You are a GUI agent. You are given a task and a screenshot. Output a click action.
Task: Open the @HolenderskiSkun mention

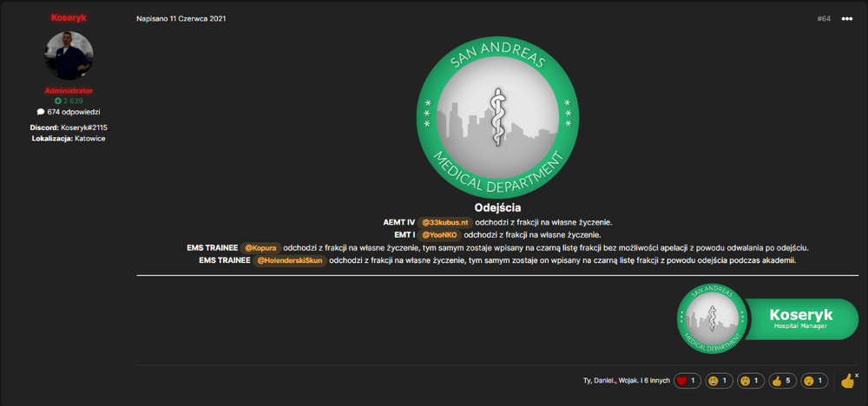pos(290,260)
